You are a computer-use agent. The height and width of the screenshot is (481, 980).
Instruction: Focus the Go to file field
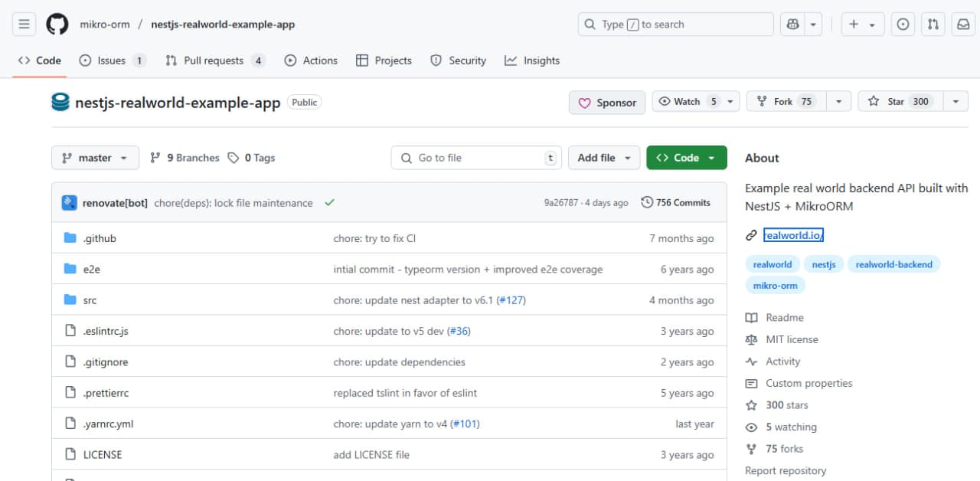pos(476,158)
